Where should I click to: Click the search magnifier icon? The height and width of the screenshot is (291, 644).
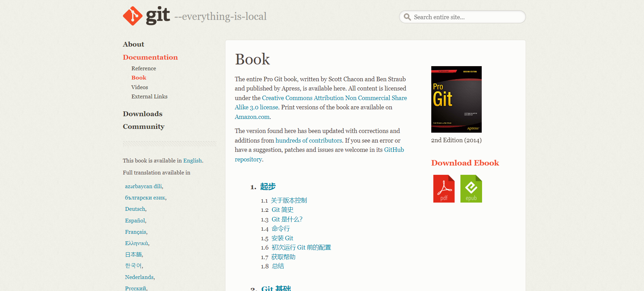[407, 17]
